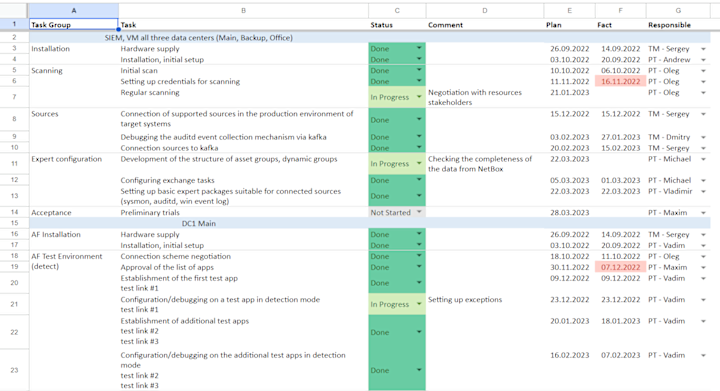The height and width of the screenshot is (391, 720).
Task: Click the Fact date 18.01.2023
Action: coord(620,321)
